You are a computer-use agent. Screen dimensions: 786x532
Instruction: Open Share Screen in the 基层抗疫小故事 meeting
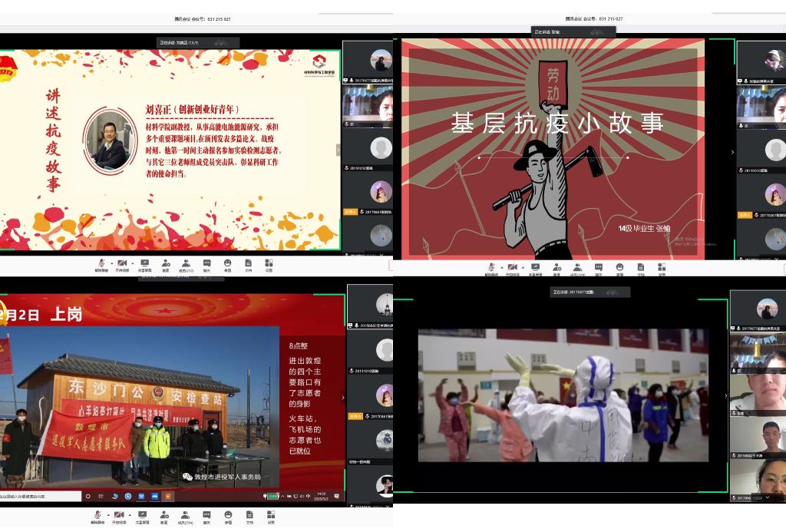535,269
